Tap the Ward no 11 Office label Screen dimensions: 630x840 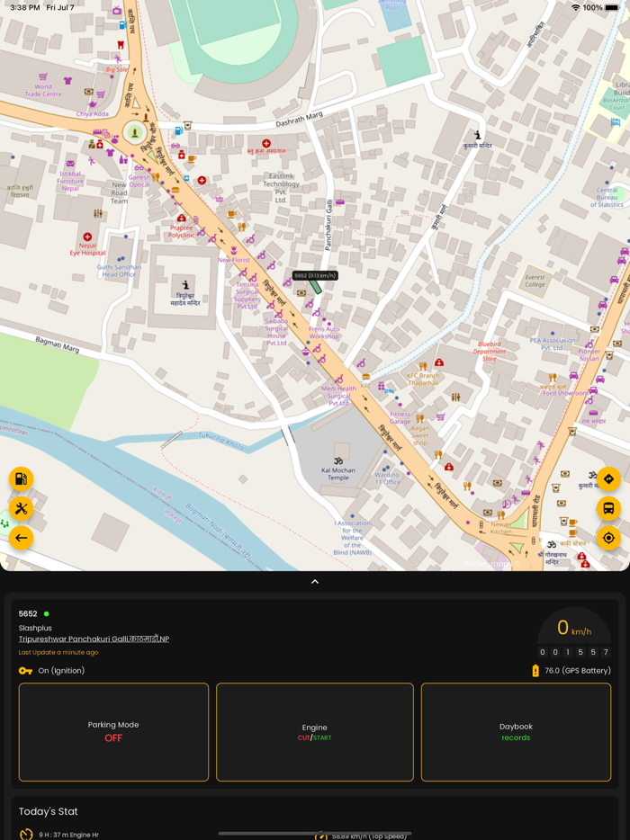point(387,478)
